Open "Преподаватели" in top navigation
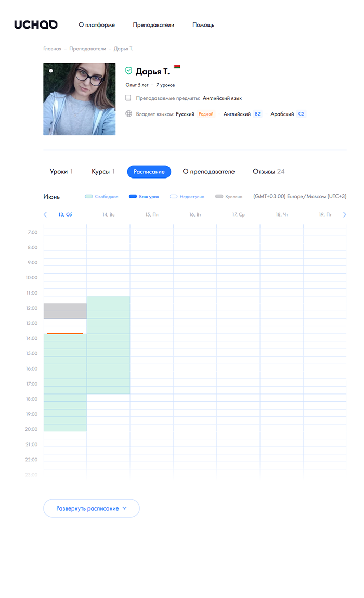 pyautogui.click(x=153, y=24)
